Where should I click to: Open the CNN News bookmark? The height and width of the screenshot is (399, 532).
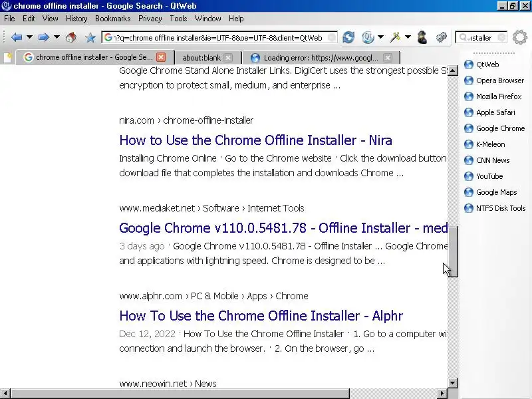(487, 160)
